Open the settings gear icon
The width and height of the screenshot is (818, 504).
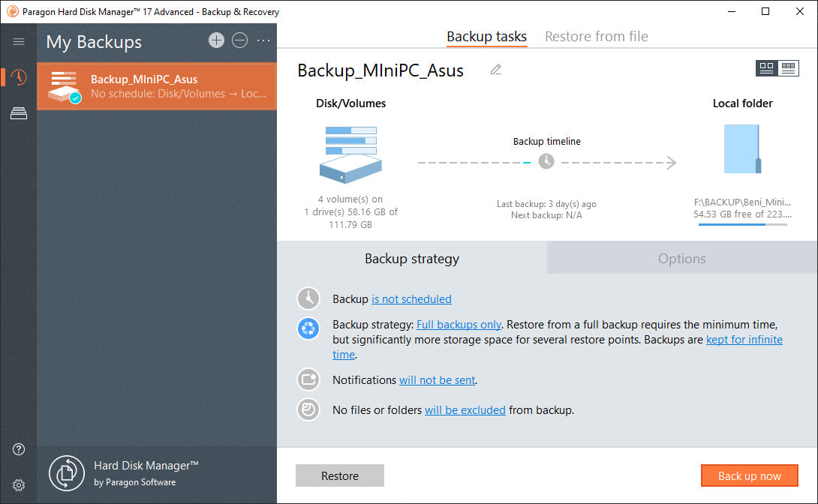pos(19,485)
